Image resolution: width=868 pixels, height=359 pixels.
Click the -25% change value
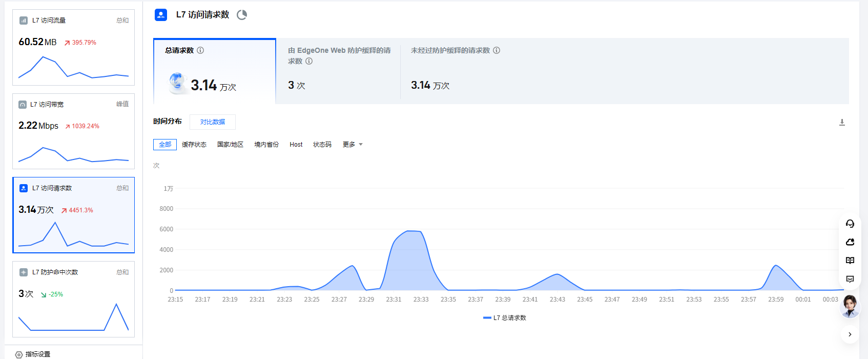56,294
